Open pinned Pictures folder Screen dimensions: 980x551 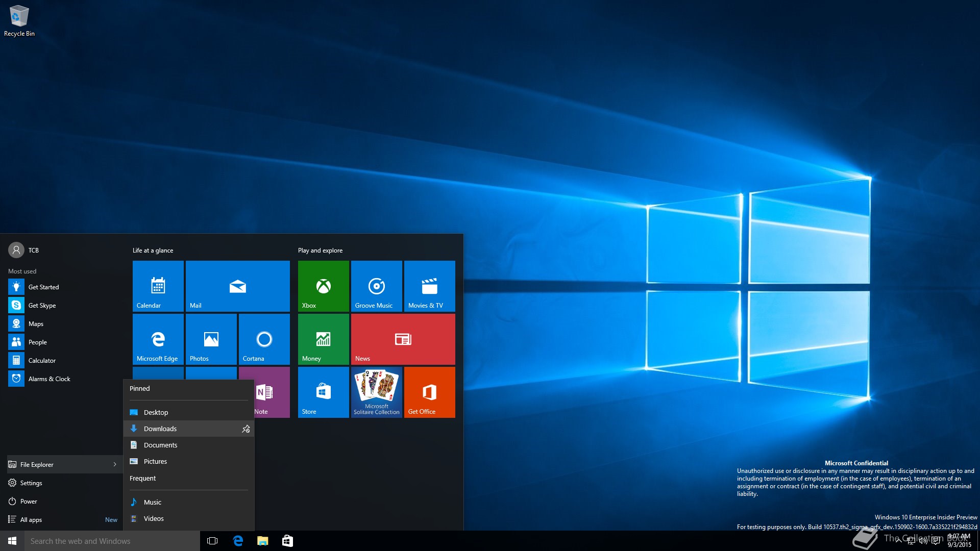189,461
